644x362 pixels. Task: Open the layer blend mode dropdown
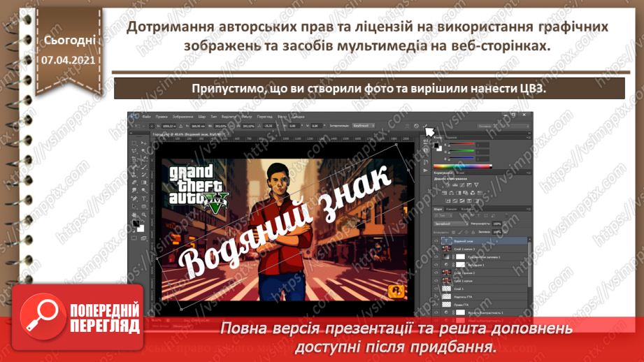[x=451, y=224]
